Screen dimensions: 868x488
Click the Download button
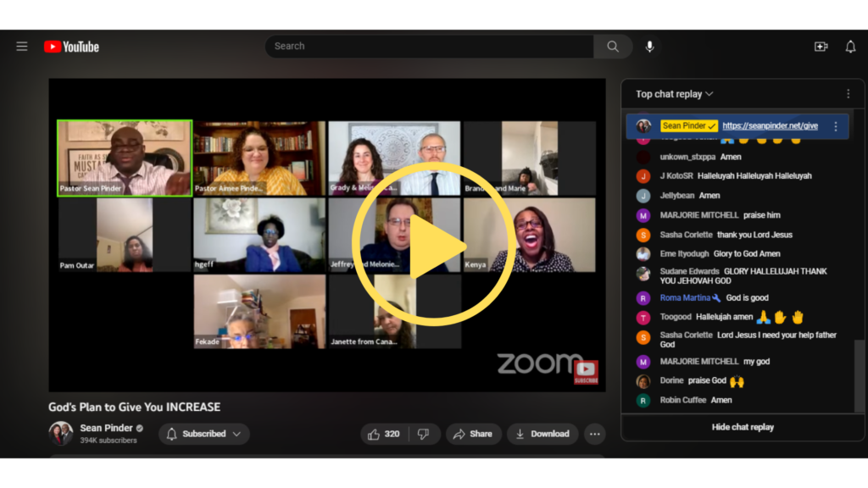click(x=542, y=435)
